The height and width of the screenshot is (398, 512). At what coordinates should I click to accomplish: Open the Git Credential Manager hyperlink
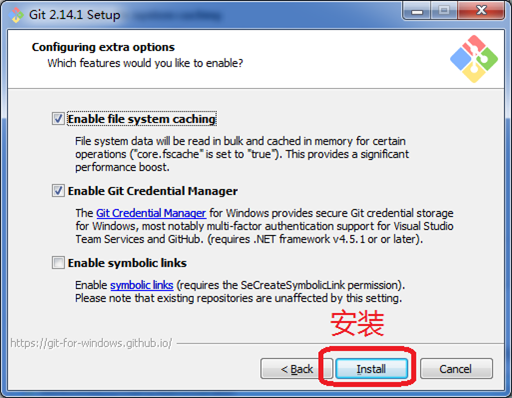pyautogui.click(x=151, y=213)
